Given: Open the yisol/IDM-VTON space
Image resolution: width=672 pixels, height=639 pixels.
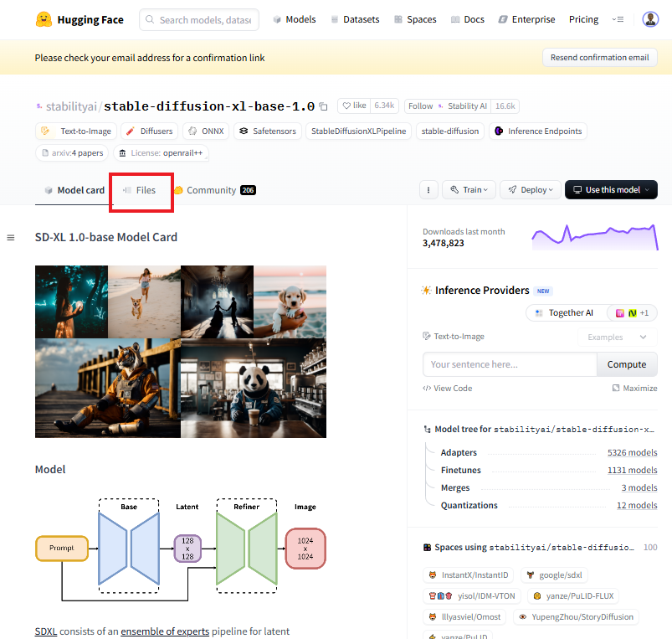Looking at the screenshot, I should (472, 596).
